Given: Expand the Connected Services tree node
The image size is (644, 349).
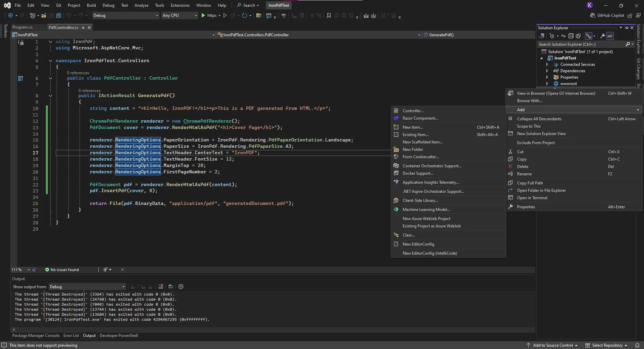Looking at the screenshot, I should [547, 64].
